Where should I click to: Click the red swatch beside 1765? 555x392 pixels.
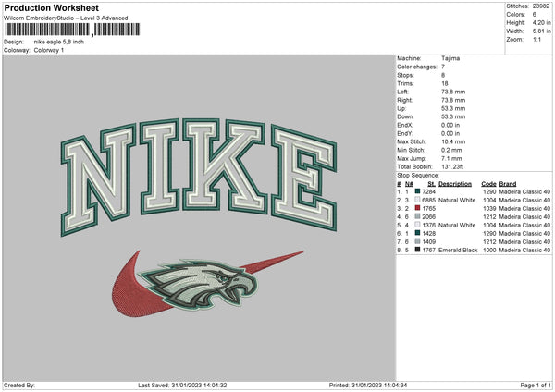[x=418, y=208]
